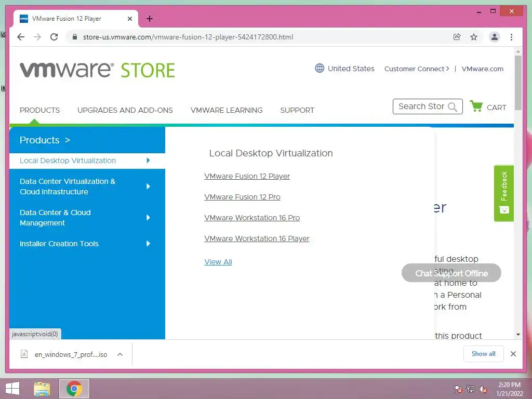Open VMWARE LEARNING menu
This screenshot has width=532, height=399.
click(227, 110)
